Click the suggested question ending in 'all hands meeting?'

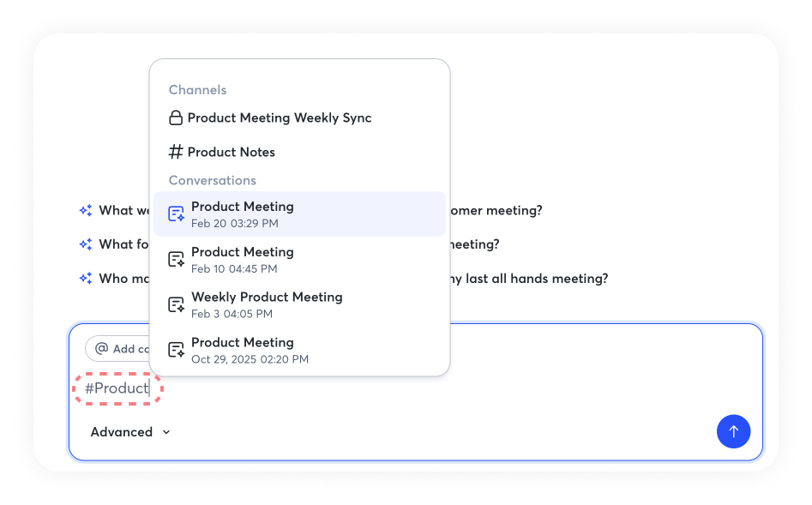coord(523,279)
